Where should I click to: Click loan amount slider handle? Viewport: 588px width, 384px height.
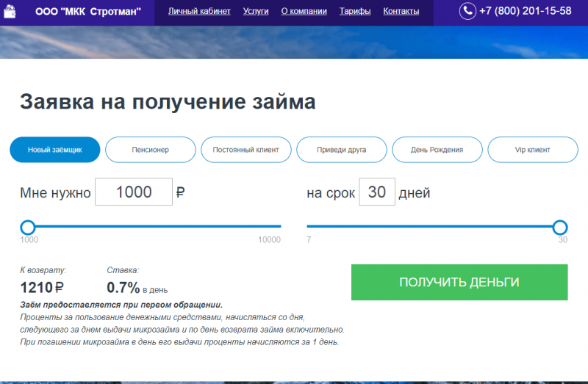(28, 227)
